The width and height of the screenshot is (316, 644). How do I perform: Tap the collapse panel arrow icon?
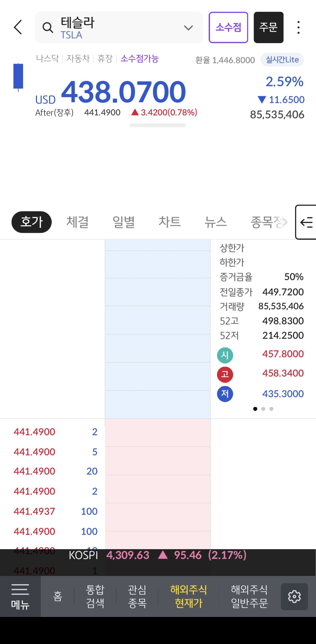tap(306, 222)
